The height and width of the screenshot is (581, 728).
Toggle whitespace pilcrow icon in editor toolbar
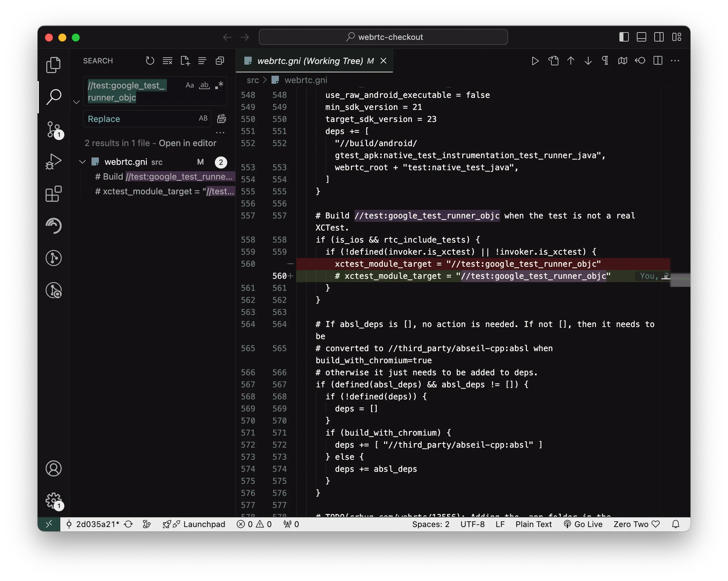[605, 61]
